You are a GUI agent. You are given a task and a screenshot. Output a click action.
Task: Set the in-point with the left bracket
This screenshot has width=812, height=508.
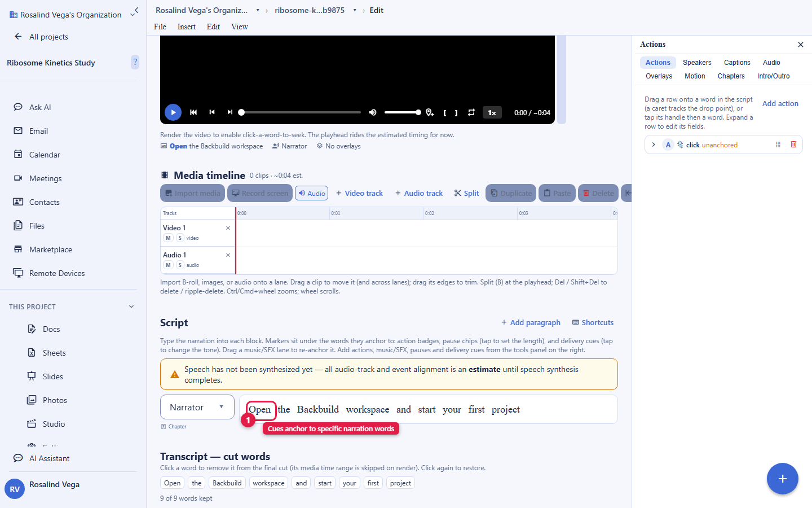[x=445, y=113]
